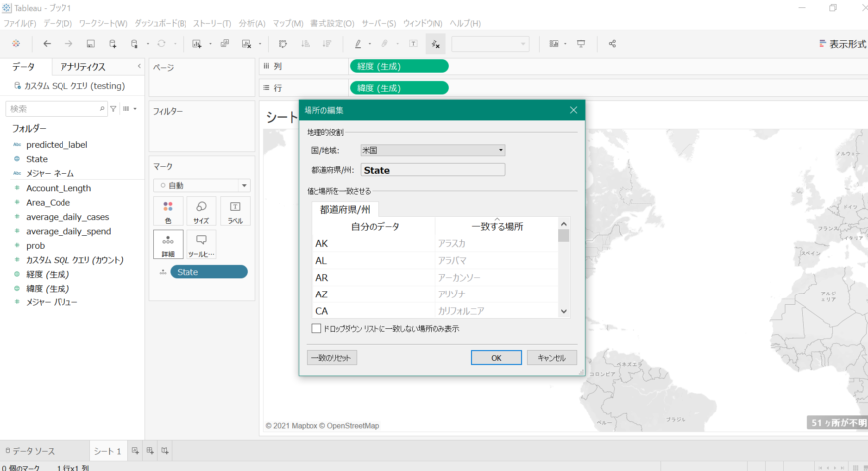Click the Tableau start page icon in toolbar
The height and width of the screenshot is (471, 868).
click(16, 44)
